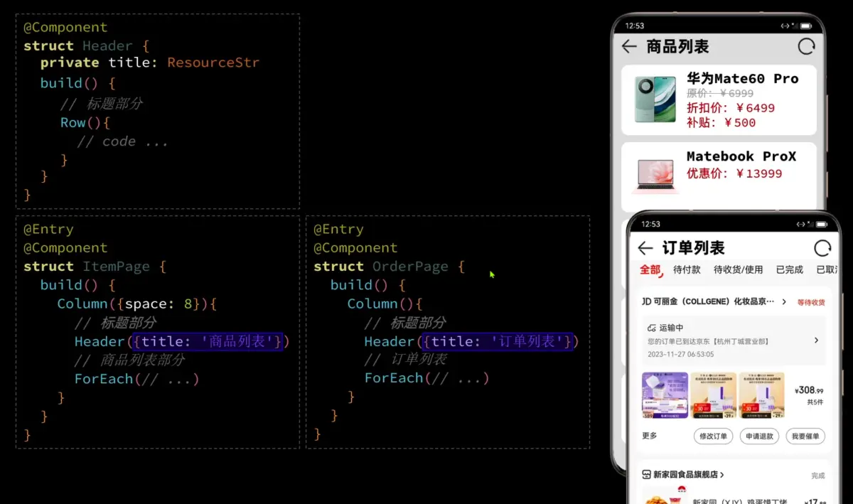Select the Matebook ProX title

741,156
